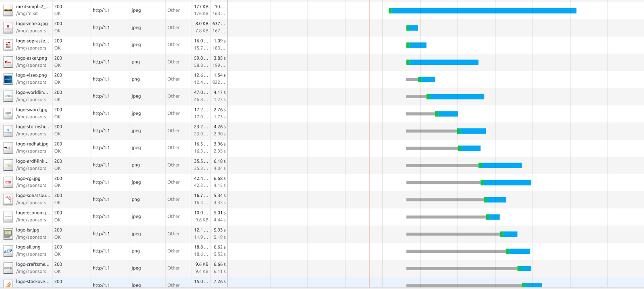
Task: Select the logo-sonarsou request name
Action: [x=33, y=196]
